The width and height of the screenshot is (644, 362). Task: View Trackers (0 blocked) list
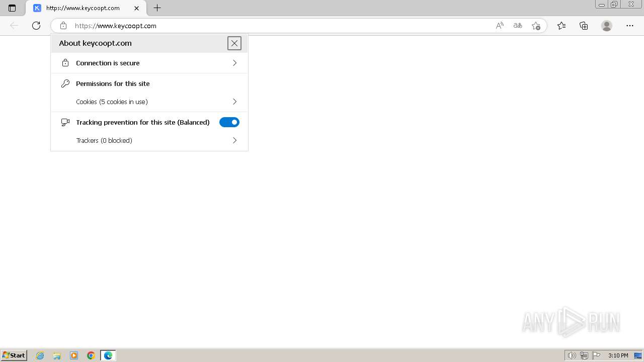(x=149, y=140)
